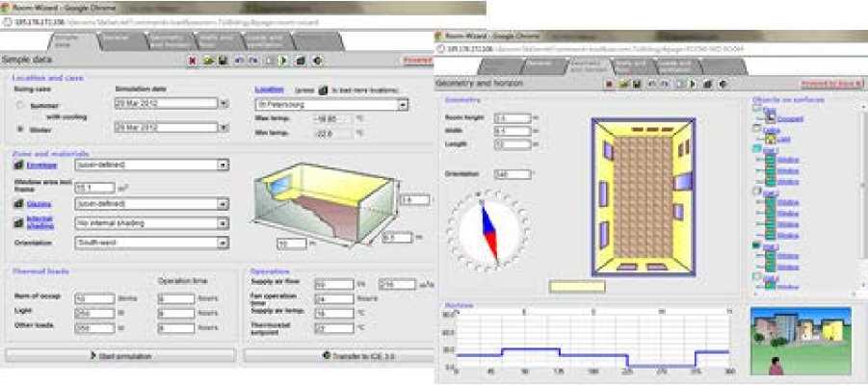This screenshot has height=385, width=868.
Task: Click the red delete icon in Simple data toolbar
Action: pos(193,61)
